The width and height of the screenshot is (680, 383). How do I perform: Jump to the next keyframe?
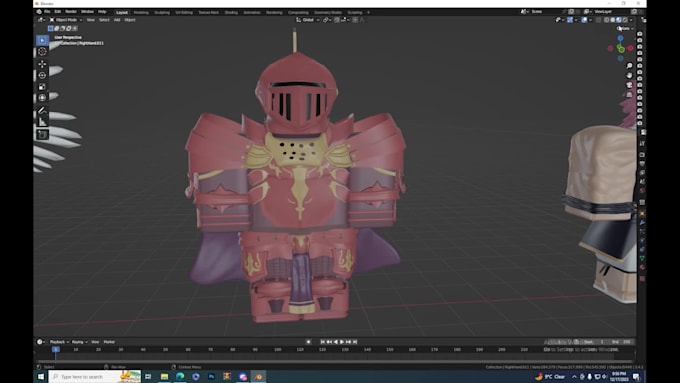[348, 342]
